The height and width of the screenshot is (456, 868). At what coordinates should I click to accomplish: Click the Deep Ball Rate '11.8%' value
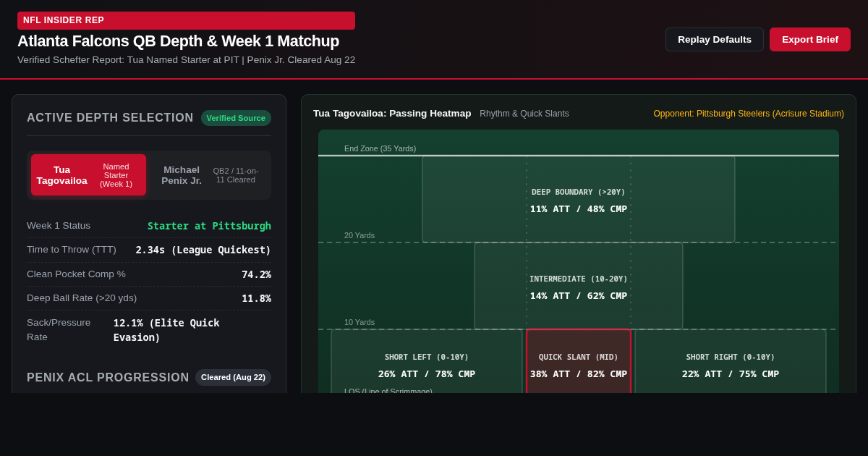tap(256, 298)
